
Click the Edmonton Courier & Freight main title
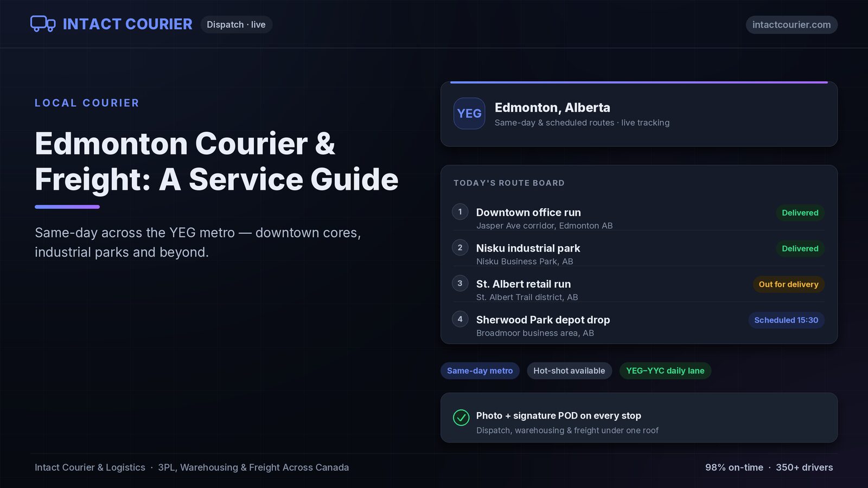click(x=216, y=161)
